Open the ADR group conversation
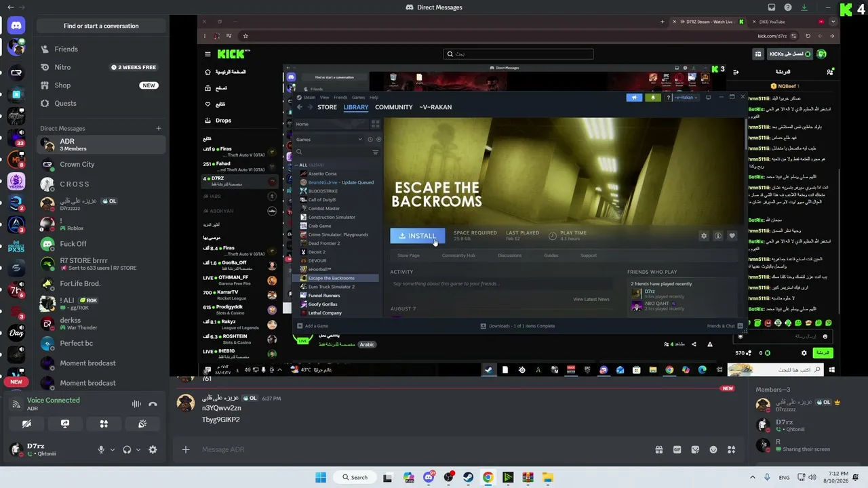Screen dimensions: 868x488 [101, 144]
